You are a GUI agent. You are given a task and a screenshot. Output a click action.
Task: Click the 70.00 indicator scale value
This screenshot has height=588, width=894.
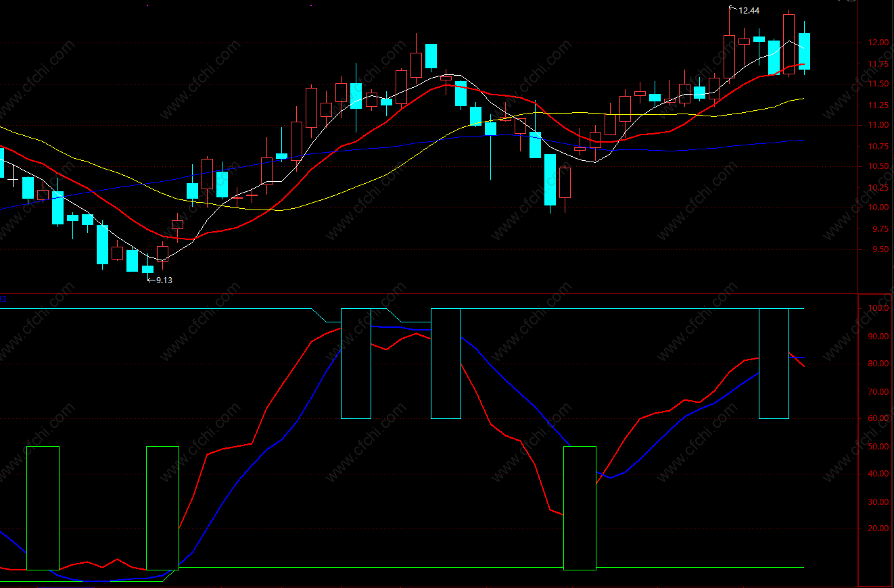878,392
